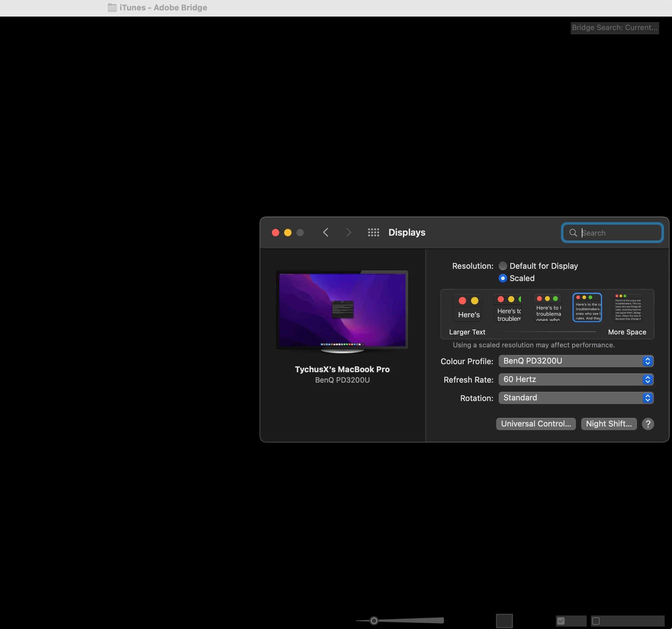Select the Larger Text resolution thumbnail
Image resolution: width=672 pixels, height=629 pixels.
pyautogui.click(x=468, y=307)
